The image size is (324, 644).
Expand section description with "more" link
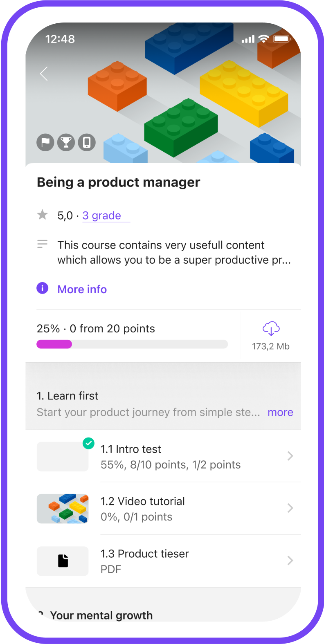click(x=280, y=412)
